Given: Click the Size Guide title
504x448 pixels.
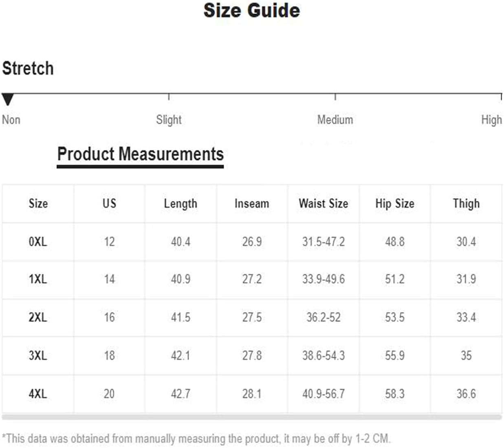Looking at the screenshot, I should tap(252, 11).
